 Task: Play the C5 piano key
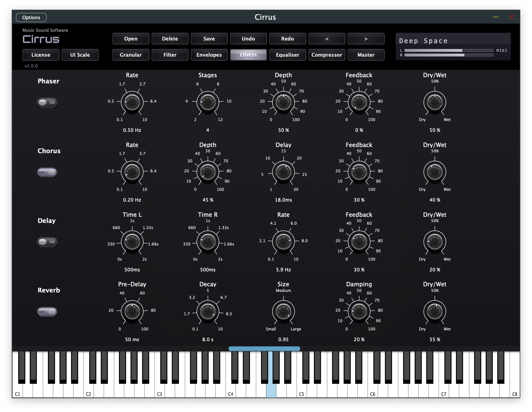[302, 391]
